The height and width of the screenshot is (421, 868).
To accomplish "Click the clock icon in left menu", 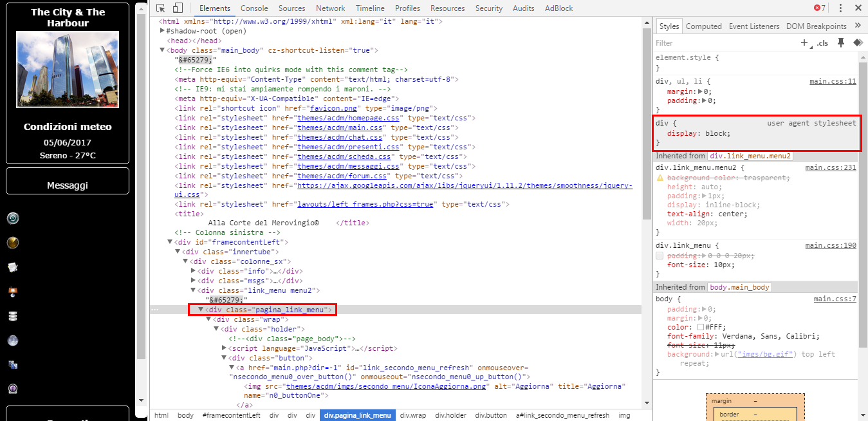I will click(13, 218).
